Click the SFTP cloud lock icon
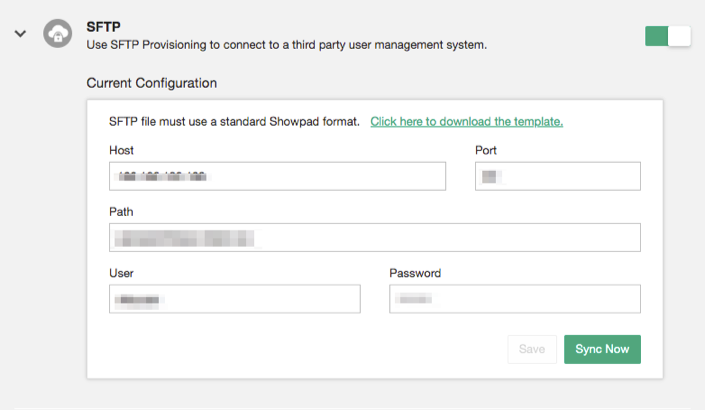Viewport: 705px width, 410px height. (58, 33)
